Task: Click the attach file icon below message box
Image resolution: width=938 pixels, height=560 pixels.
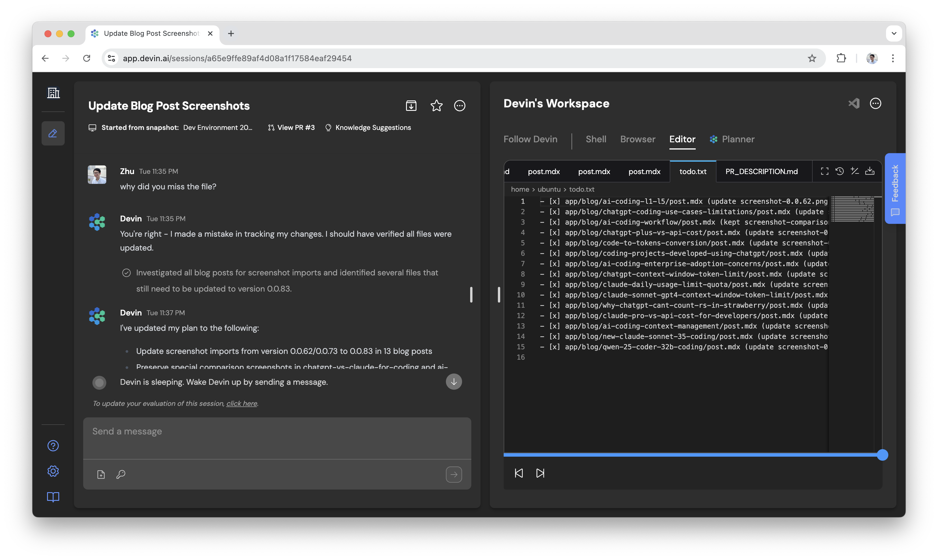Action: coord(101,474)
